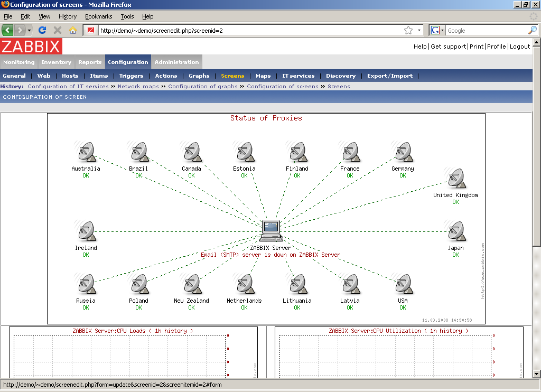Click the Email (SMTP) server down warning text

[x=270, y=255]
